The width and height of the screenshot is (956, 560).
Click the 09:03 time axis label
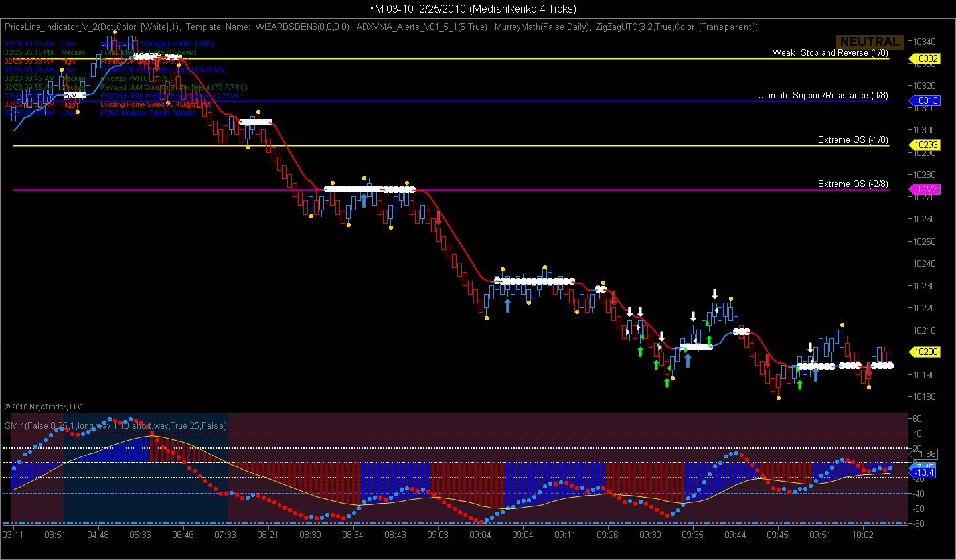point(438,534)
